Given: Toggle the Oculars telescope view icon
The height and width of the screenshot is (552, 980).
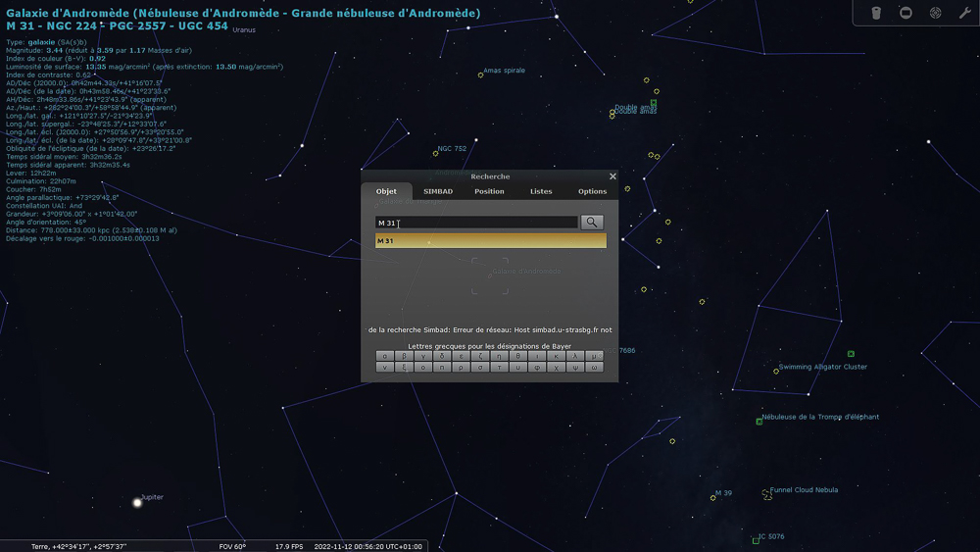Looking at the screenshot, I should pyautogui.click(x=875, y=13).
